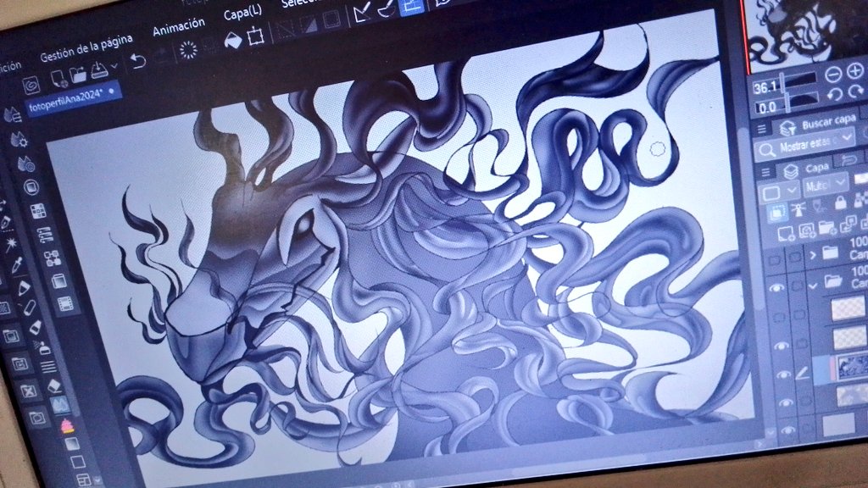Image resolution: width=868 pixels, height=488 pixels.
Task: Open the Clip Studio launcher icon
Action: (31, 85)
